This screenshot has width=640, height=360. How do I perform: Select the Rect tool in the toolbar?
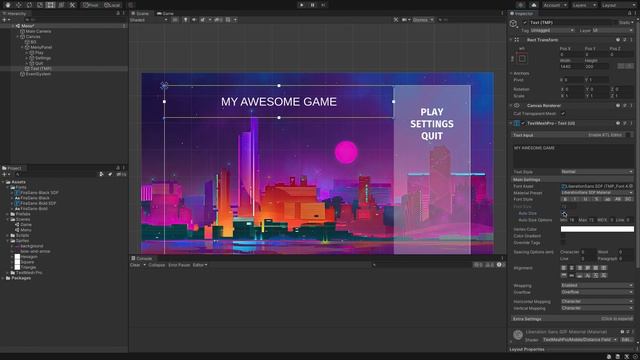tap(51, 5)
